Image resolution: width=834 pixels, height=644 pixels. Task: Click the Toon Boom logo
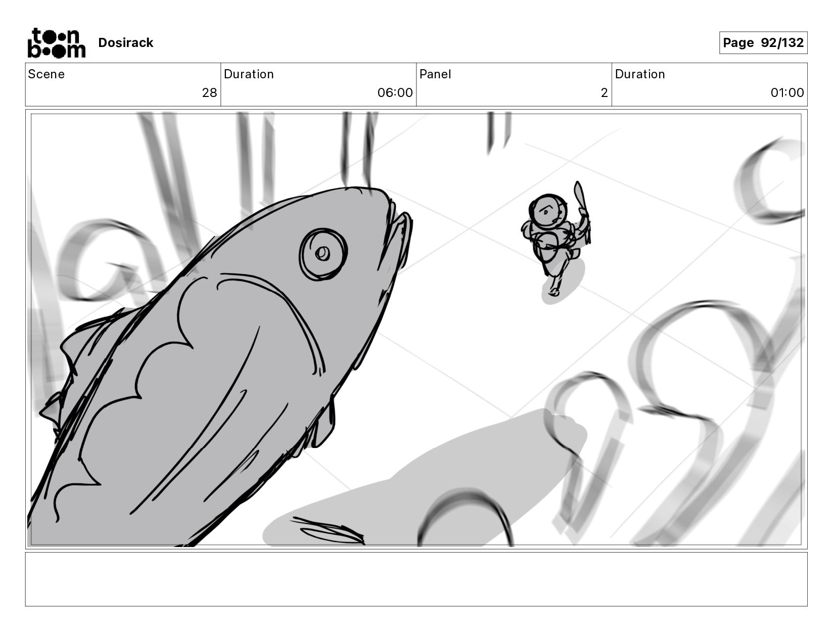click(56, 43)
